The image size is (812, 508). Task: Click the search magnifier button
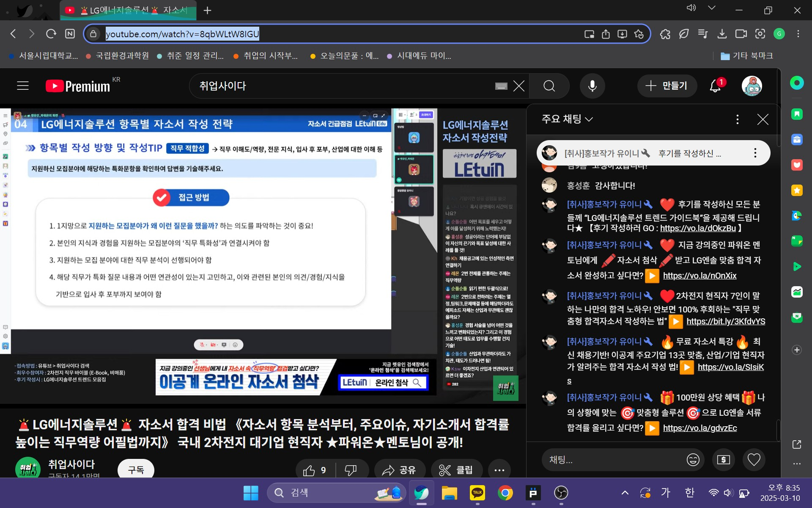click(x=549, y=86)
